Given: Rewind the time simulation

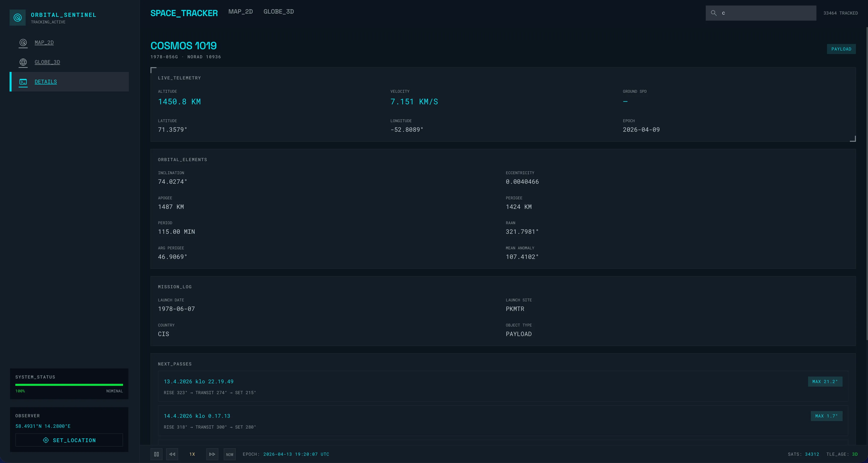Looking at the screenshot, I should point(172,454).
